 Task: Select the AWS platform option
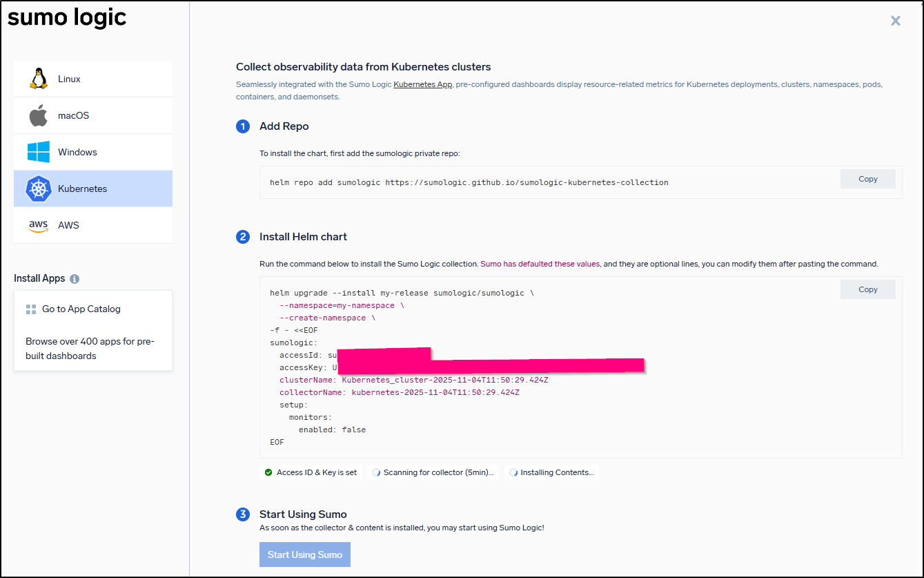(93, 225)
